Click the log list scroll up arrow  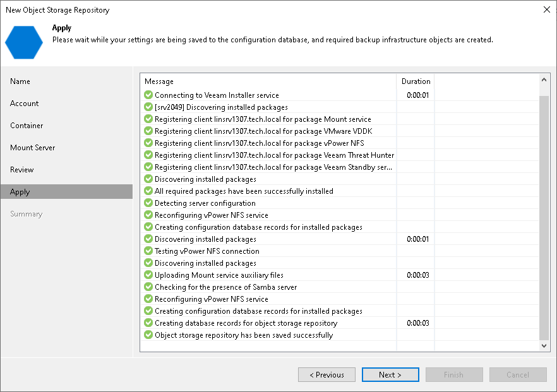(544, 80)
